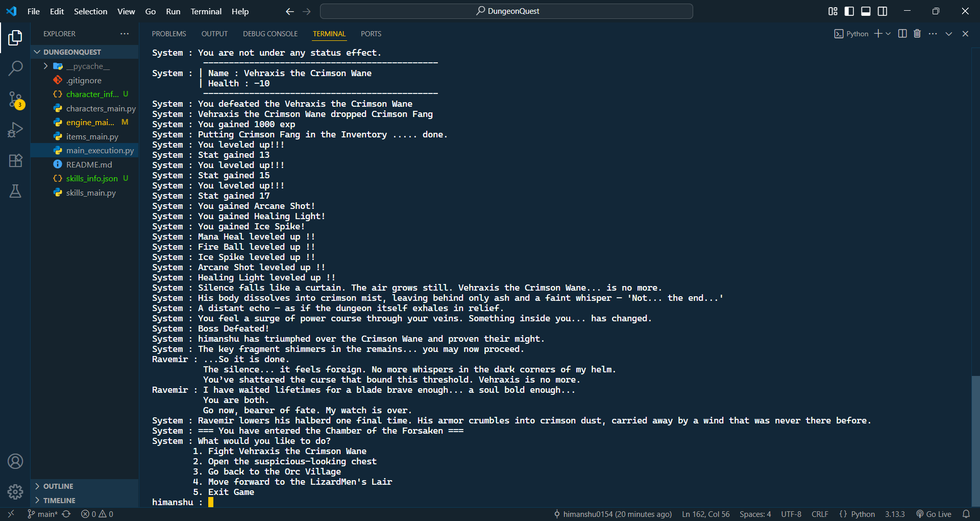Go back using the navigation arrow
The image size is (980, 521).
tap(290, 11)
